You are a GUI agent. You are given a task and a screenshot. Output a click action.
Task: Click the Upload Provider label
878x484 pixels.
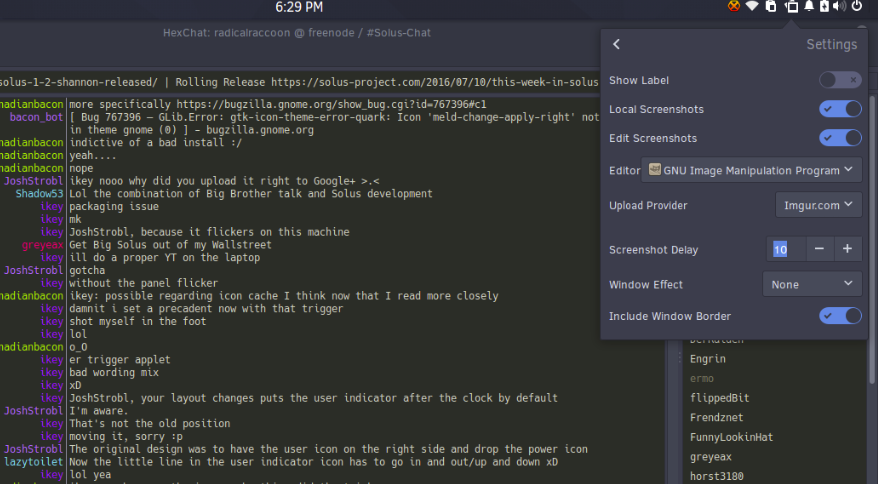pyautogui.click(x=648, y=205)
